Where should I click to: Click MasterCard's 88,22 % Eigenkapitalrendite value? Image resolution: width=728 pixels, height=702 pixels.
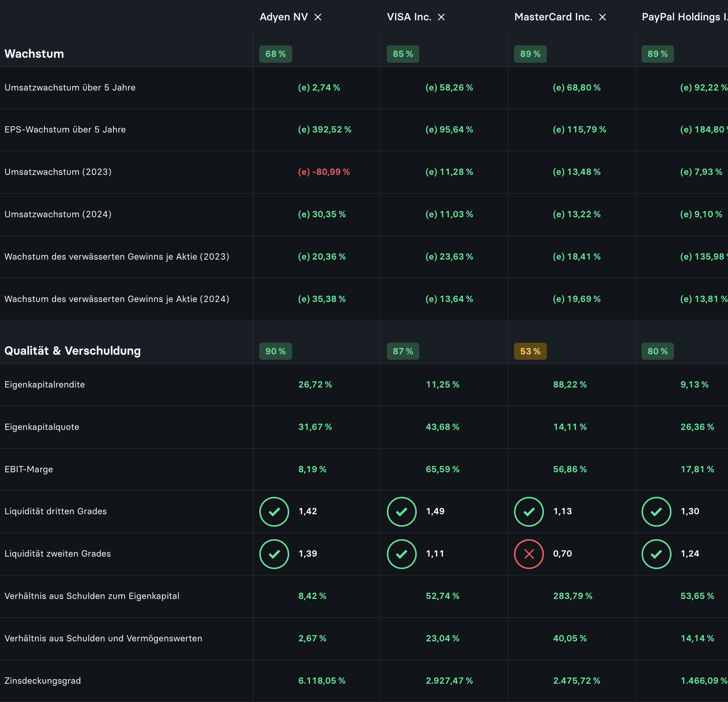(570, 385)
